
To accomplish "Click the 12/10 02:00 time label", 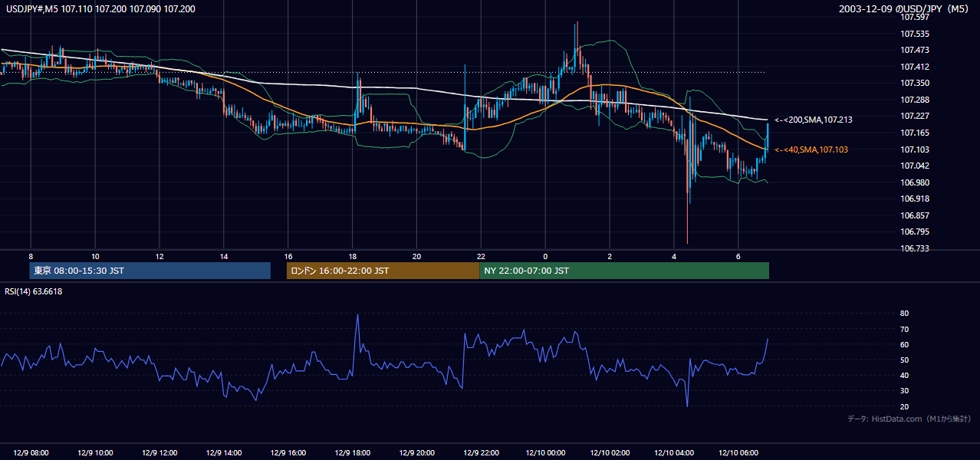I will tap(610, 453).
